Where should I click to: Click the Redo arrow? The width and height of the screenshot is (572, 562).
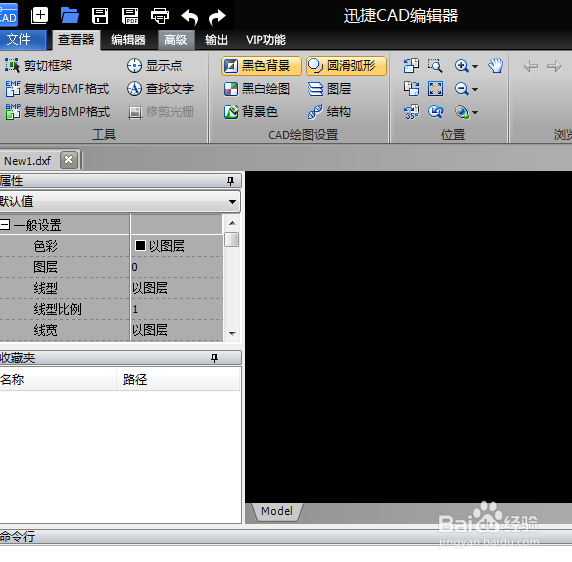[217, 17]
